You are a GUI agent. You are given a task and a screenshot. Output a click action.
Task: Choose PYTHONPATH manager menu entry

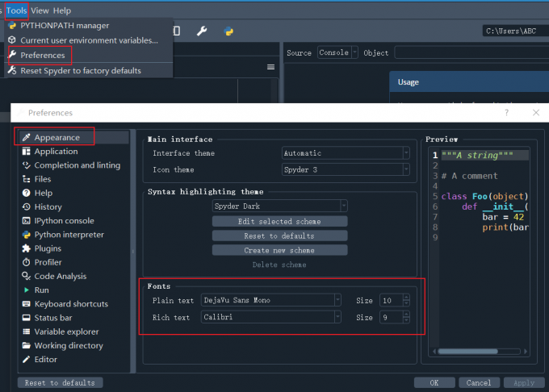(88, 26)
